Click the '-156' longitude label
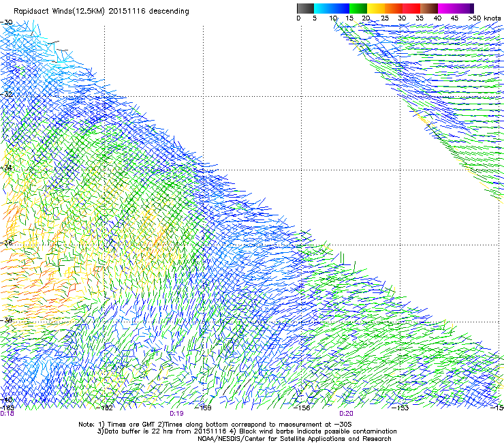This screenshot has width=504, height=443. click(302, 408)
